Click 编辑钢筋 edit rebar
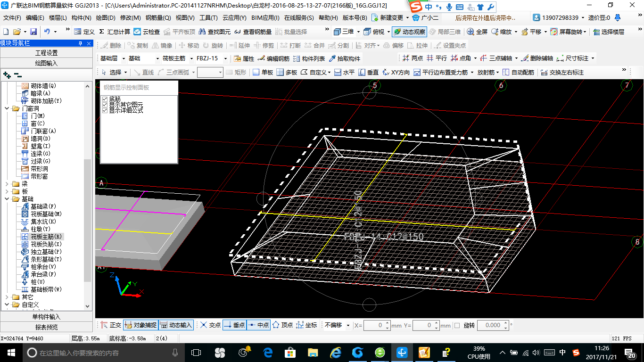The width and height of the screenshot is (644, 362). (x=273, y=58)
